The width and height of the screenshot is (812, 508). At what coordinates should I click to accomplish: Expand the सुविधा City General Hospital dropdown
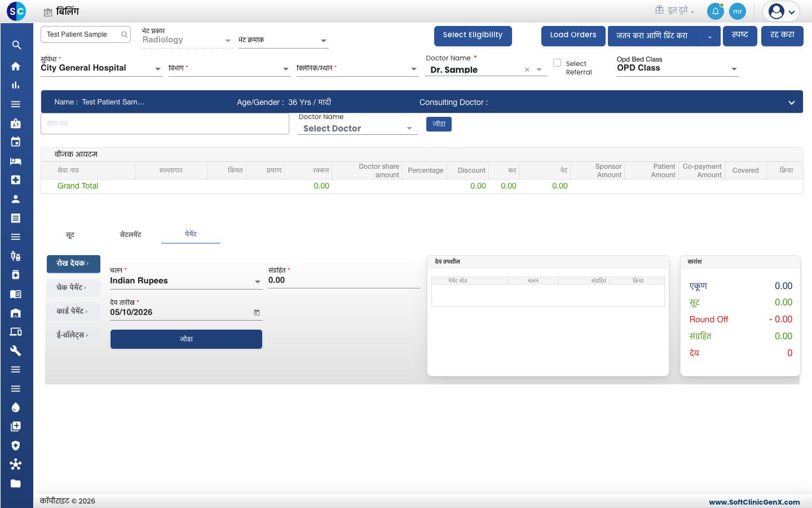coord(101,68)
